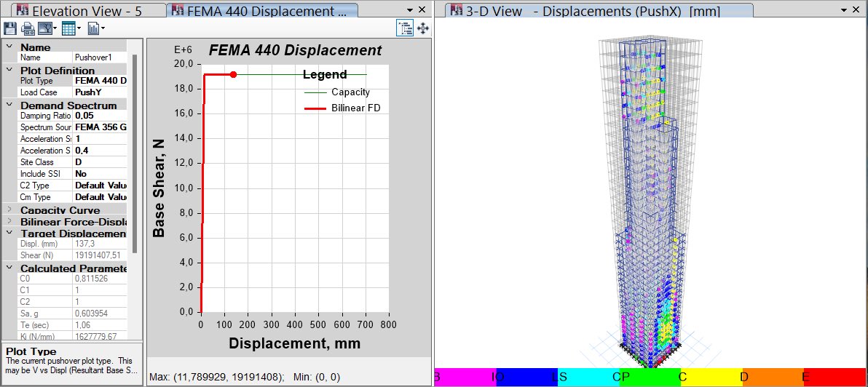Collapse the Demand Spectrum section

9,105
